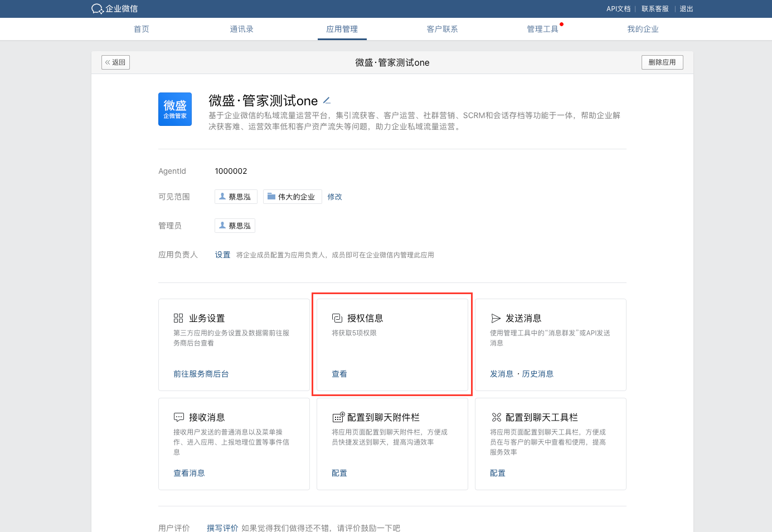Viewport: 772px width, 532px height.
Task: Switch to the 客户联系 tab
Action: pos(443,29)
